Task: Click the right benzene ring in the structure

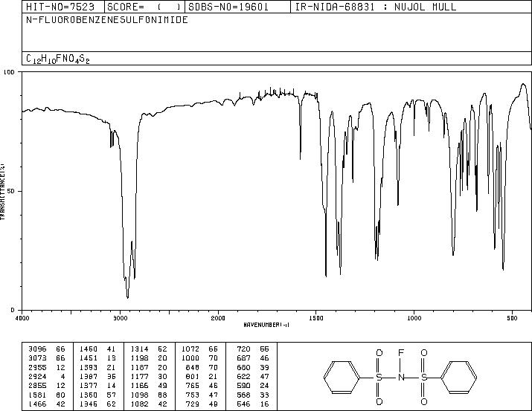Action: 458,377
